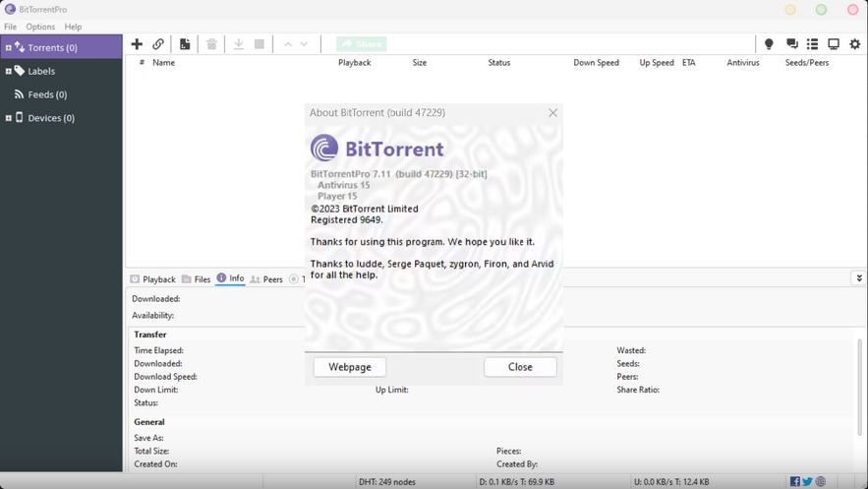Collapse the detail pane with double-chevron

click(x=859, y=278)
